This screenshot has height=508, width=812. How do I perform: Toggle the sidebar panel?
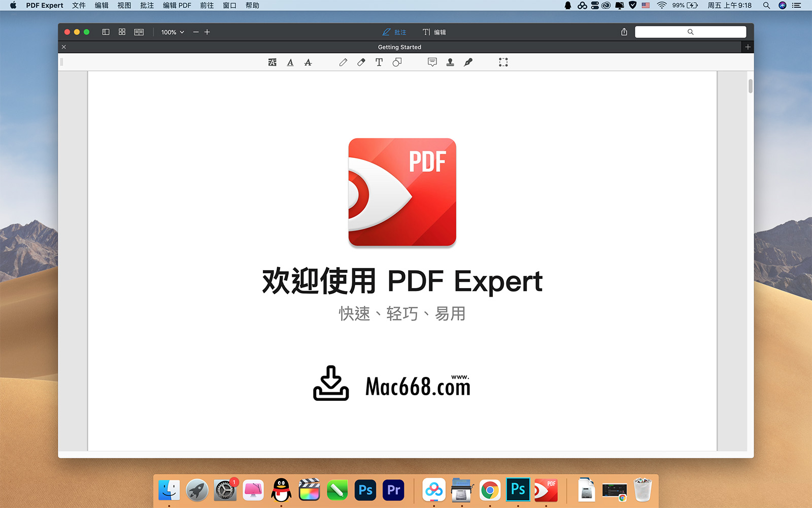click(x=106, y=32)
